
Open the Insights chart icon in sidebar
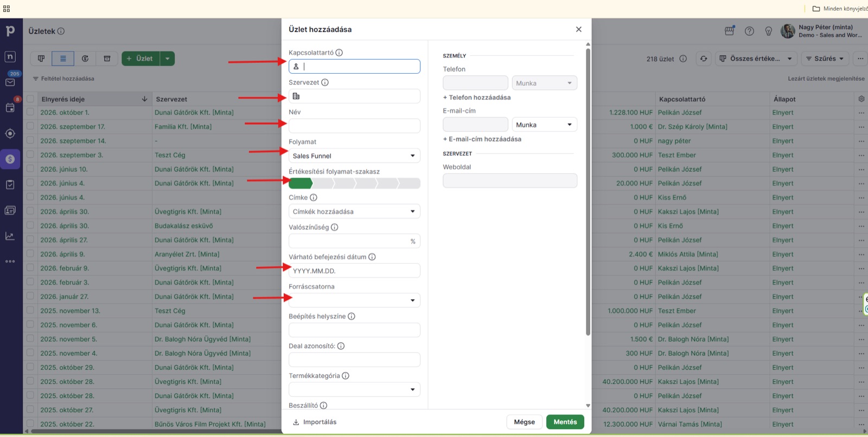[x=10, y=236]
